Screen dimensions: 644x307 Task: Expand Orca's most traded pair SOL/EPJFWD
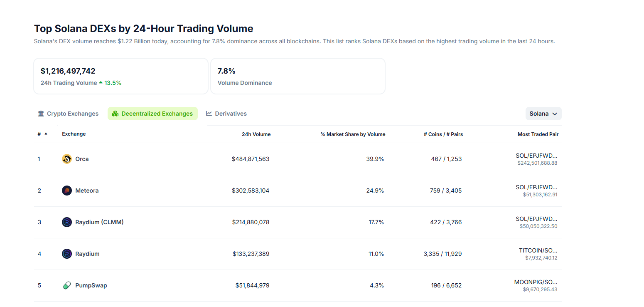pos(536,156)
